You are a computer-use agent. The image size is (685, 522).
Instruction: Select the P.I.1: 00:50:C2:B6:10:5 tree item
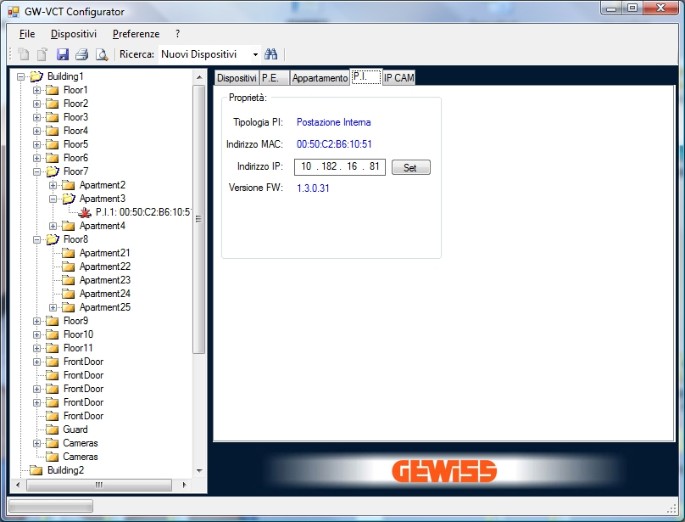tap(143, 212)
